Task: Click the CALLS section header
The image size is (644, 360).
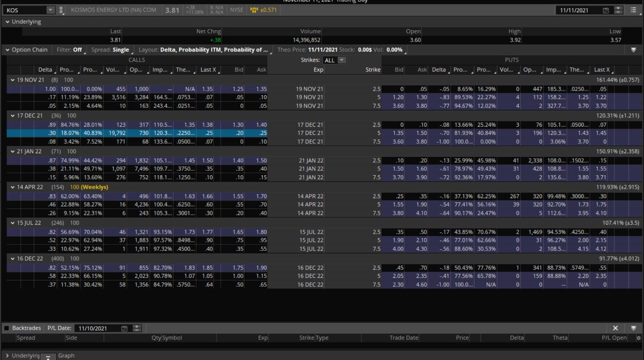Action: coord(137,60)
